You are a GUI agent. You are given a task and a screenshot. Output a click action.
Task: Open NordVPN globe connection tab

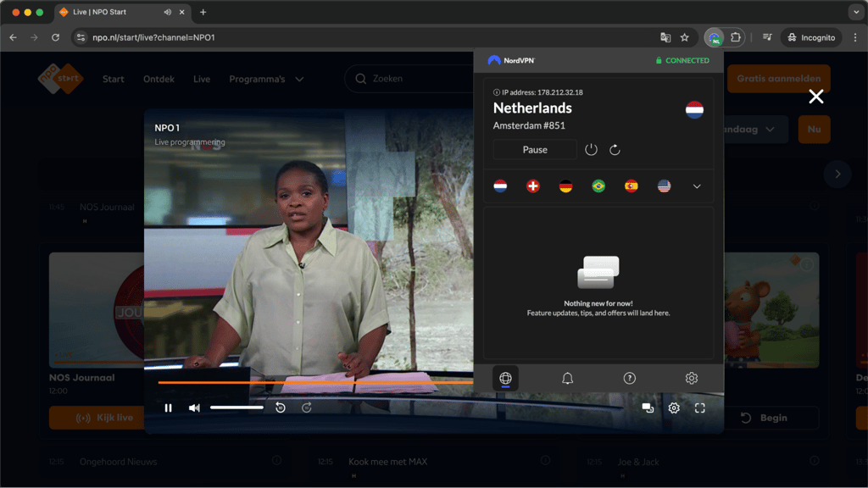click(x=505, y=379)
